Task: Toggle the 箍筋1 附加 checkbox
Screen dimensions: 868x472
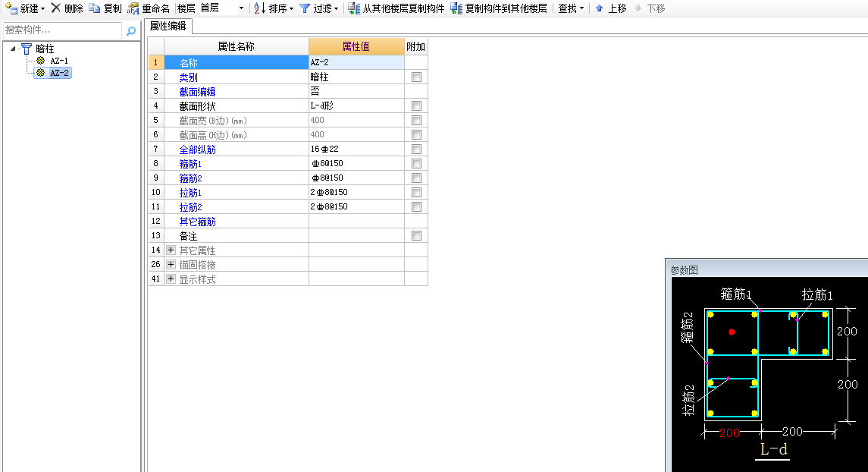Action: 416,163
